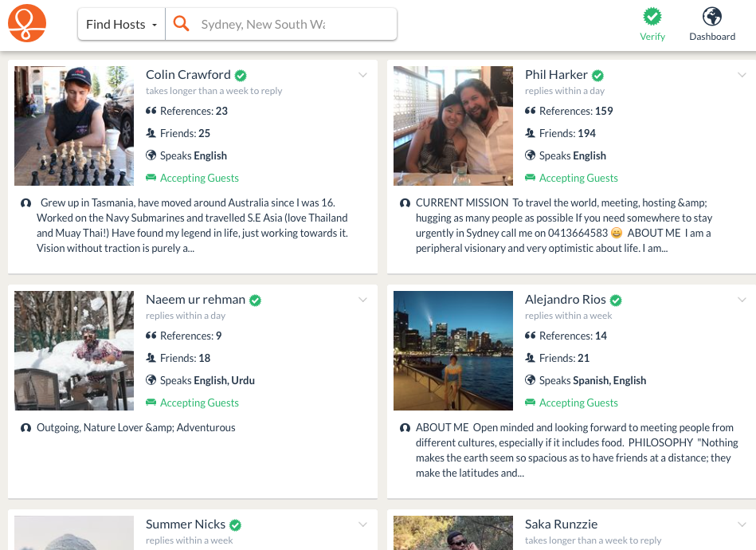Click Phil Harker's couple photo thumbnail
Viewport: 756px width, 550px height.
(x=452, y=126)
